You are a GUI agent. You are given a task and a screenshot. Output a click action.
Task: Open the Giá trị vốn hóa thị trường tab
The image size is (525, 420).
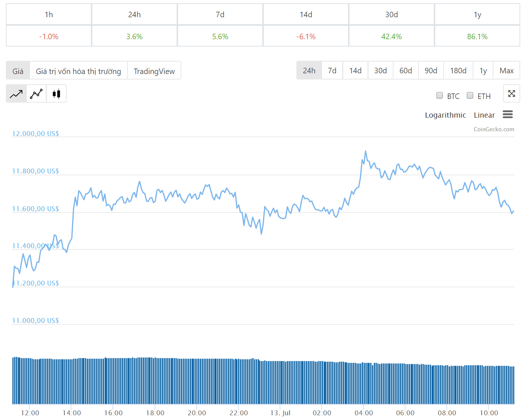coord(78,71)
